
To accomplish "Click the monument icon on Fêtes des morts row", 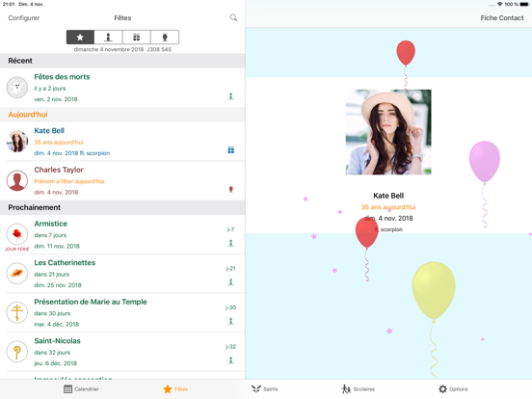I will pyautogui.click(x=231, y=96).
